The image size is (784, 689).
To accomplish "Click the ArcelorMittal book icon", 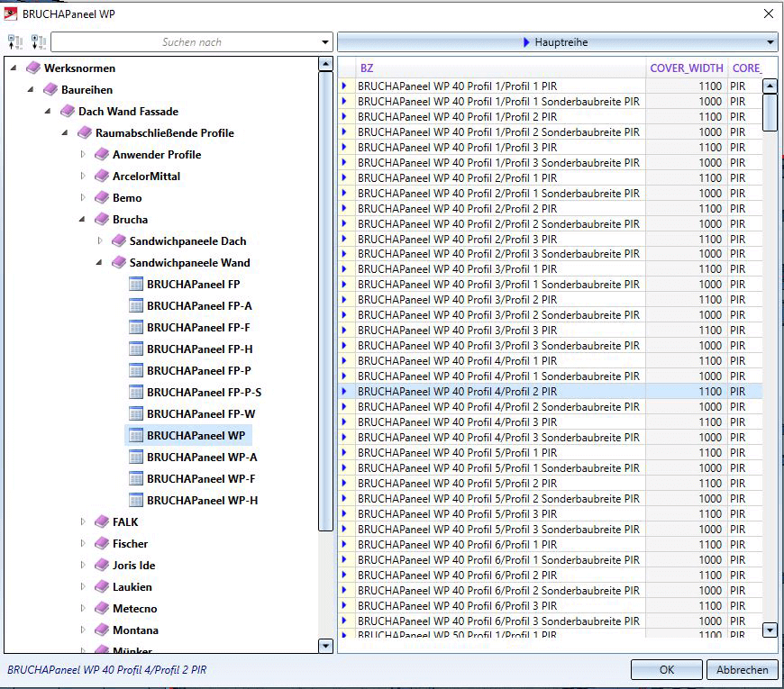I will click(x=102, y=176).
